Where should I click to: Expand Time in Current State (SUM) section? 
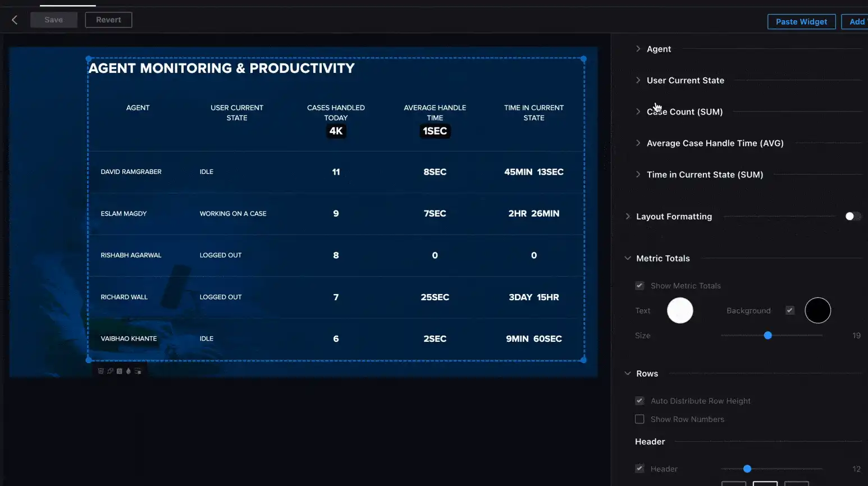638,175
